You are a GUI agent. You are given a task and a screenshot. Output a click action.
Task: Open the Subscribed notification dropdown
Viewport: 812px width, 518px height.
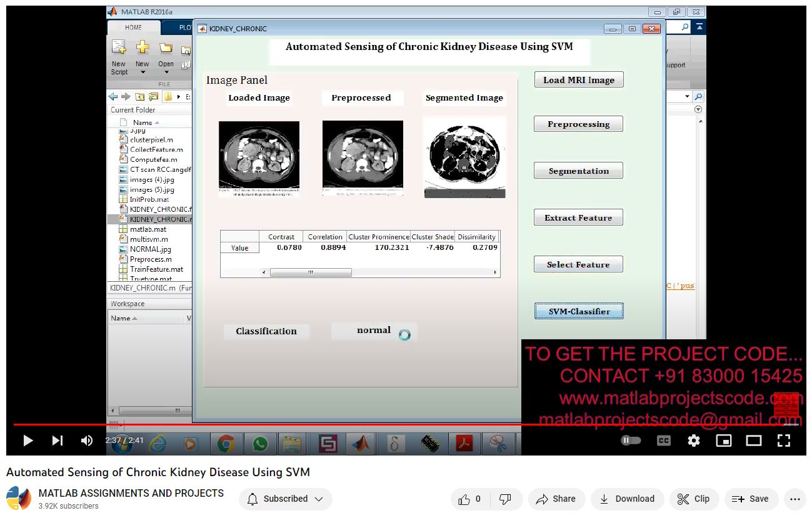tap(286, 499)
